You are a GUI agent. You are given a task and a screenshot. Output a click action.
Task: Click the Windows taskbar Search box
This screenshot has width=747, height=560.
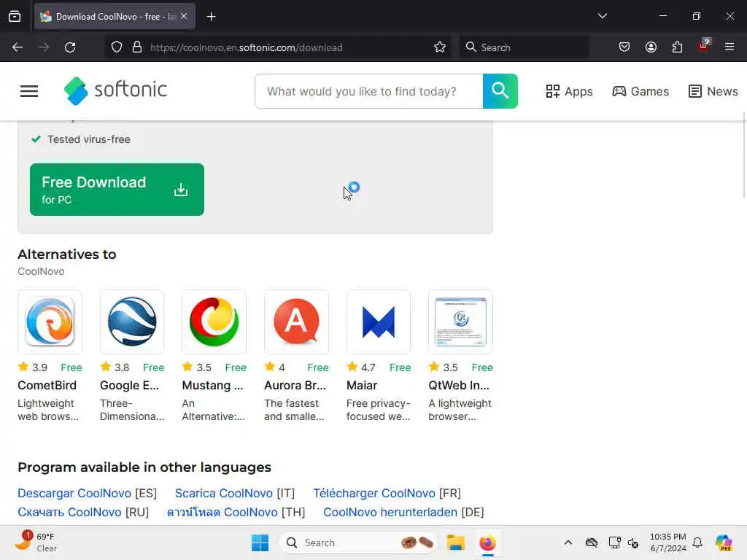click(358, 542)
